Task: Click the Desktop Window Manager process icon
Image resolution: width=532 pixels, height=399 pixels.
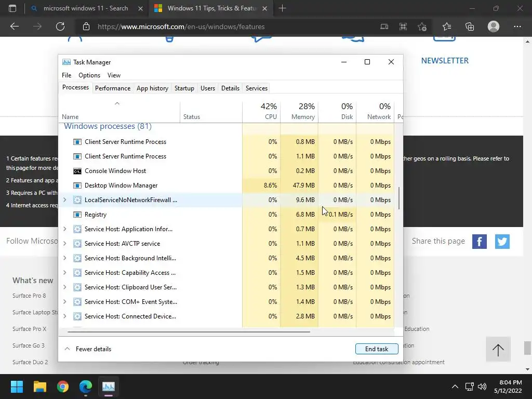Action: [77, 185]
